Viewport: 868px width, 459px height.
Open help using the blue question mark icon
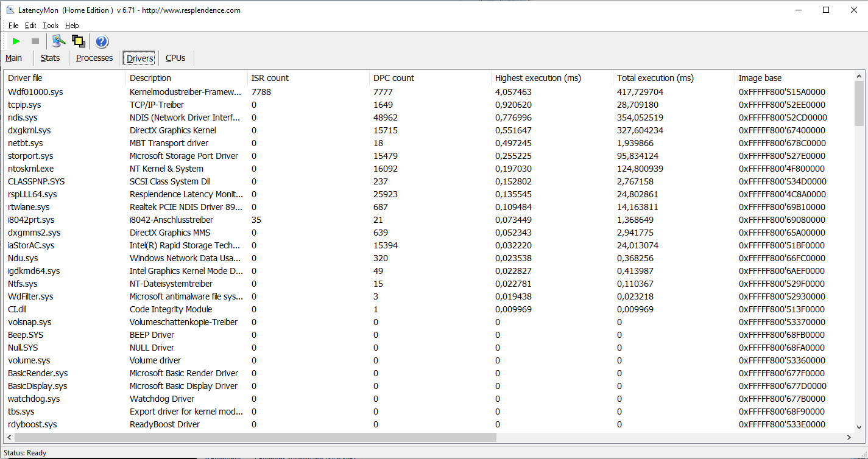click(102, 41)
